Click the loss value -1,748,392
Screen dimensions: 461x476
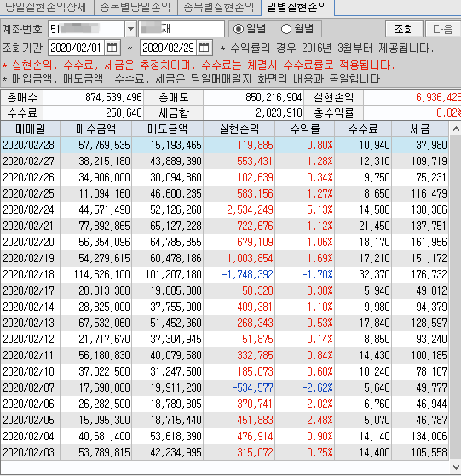point(247,274)
